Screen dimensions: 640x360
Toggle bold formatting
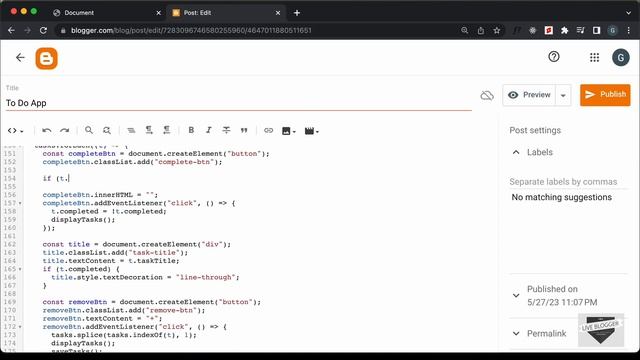(191, 130)
